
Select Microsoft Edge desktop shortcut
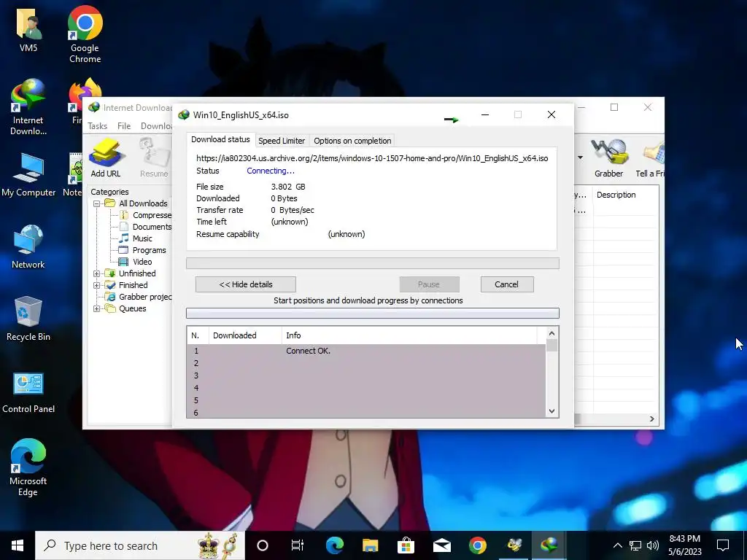[28, 467]
